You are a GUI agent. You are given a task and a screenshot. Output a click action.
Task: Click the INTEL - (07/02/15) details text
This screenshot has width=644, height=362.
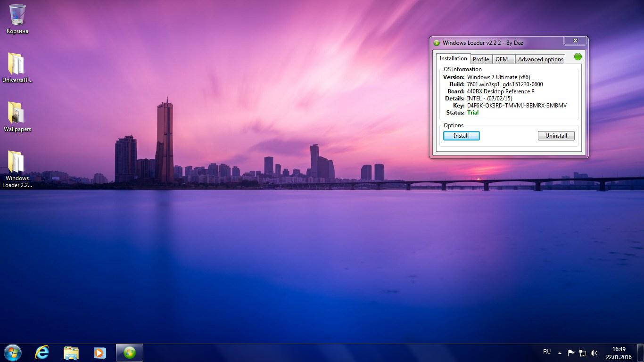coord(489,99)
